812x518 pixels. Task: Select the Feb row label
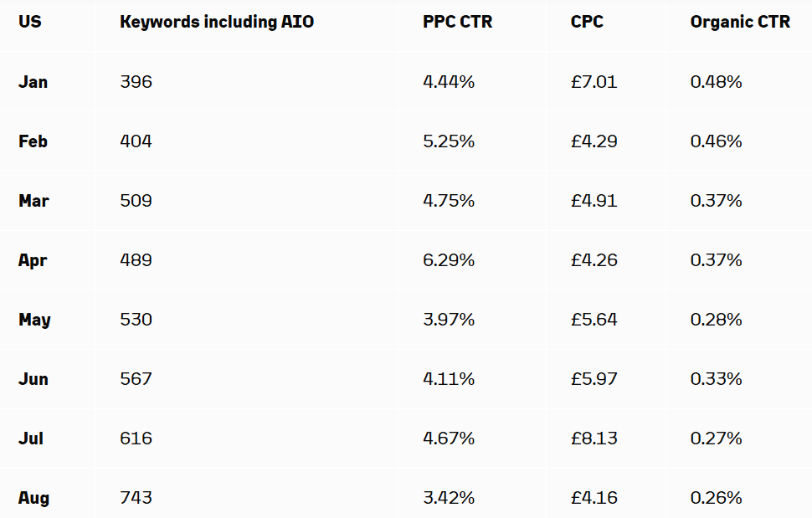[x=33, y=141]
